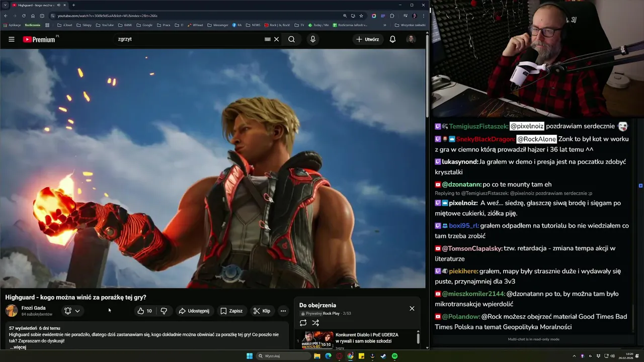
Task: Open the Konkurent Diablo i PoE video thumbnail
Action: click(317, 340)
